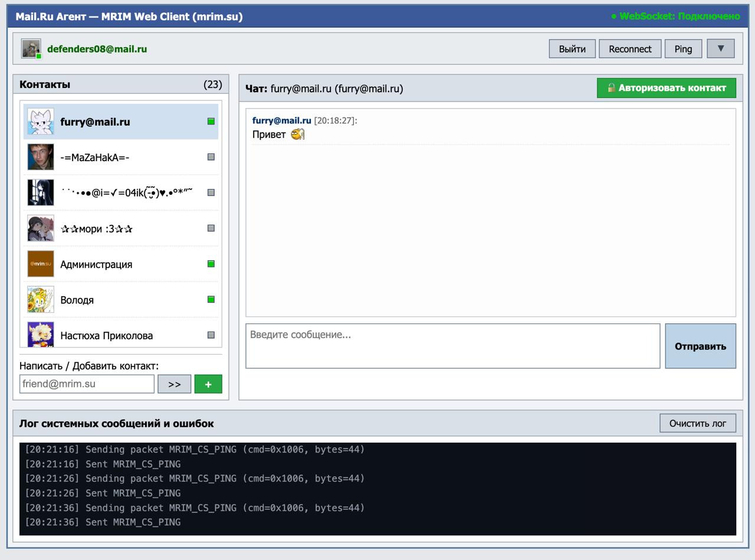Click the green status indicator for Администрация
This screenshot has width=755, height=560.
tap(211, 264)
